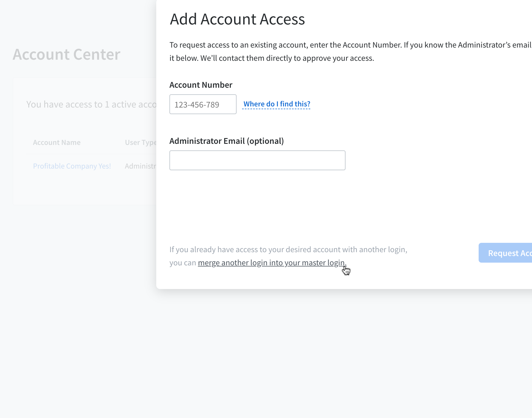Viewport: 532px width, 418px height.
Task: Select the User Type column header
Action: [x=141, y=142]
